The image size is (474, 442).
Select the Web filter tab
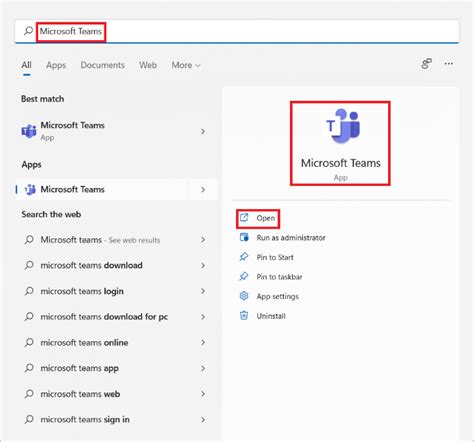(148, 65)
